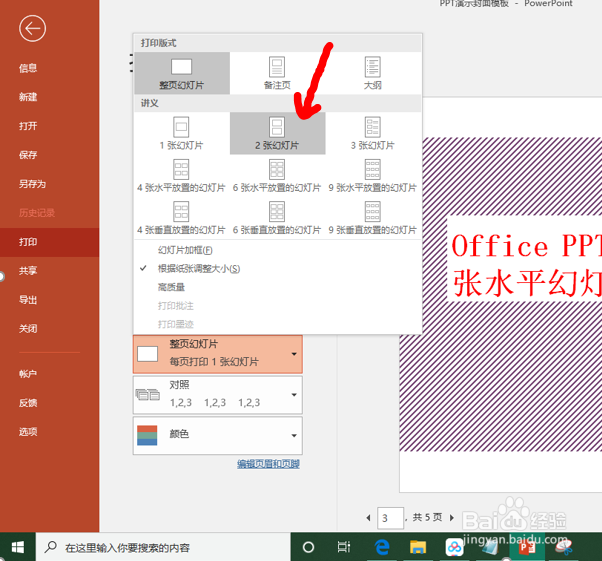Switch to PowerPoint in taskbar
This screenshot has width=602, height=561.
526,547
